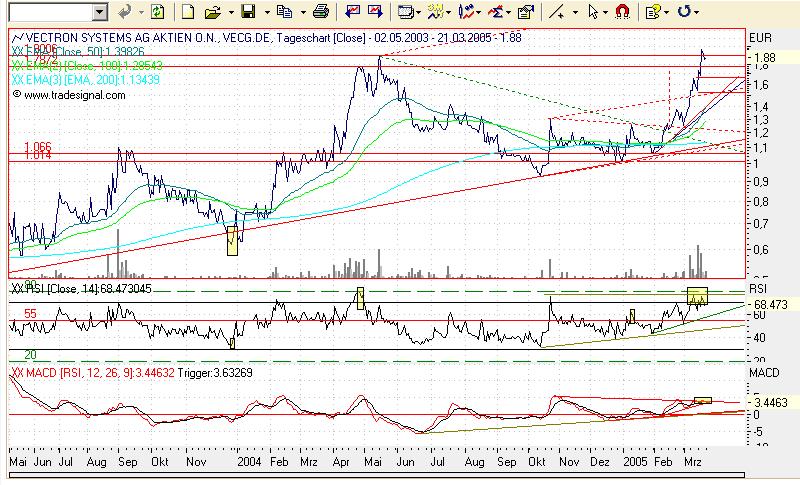Activate the red magnet snap tool
The height and width of the screenshot is (485, 800).
[622, 11]
